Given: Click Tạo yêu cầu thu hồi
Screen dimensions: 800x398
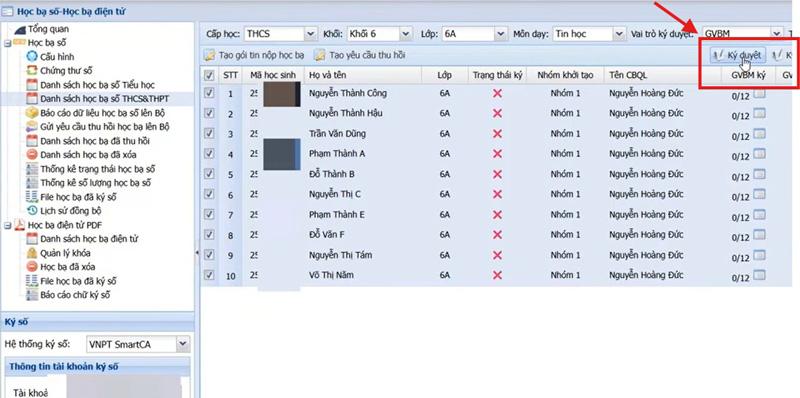Looking at the screenshot, I should 360,55.
